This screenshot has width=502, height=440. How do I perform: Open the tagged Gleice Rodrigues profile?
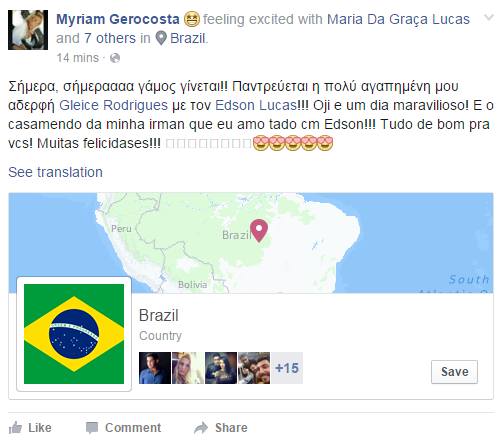[113, 105]
